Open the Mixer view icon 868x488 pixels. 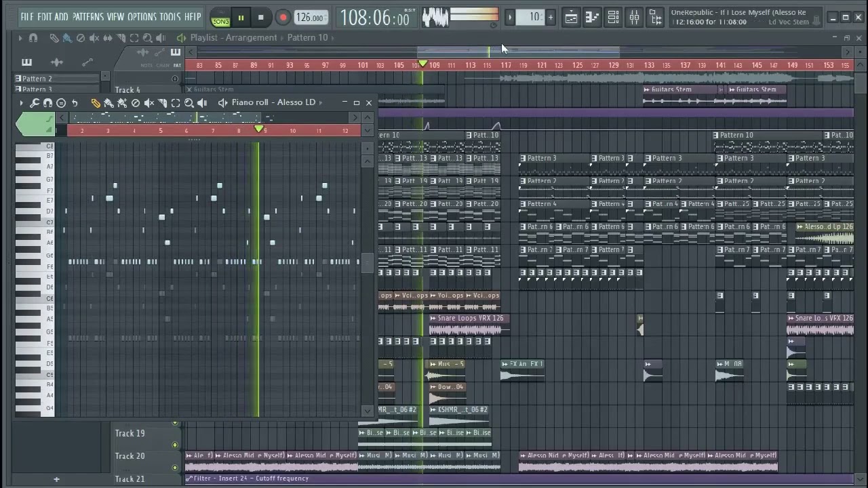pos(634,18)
